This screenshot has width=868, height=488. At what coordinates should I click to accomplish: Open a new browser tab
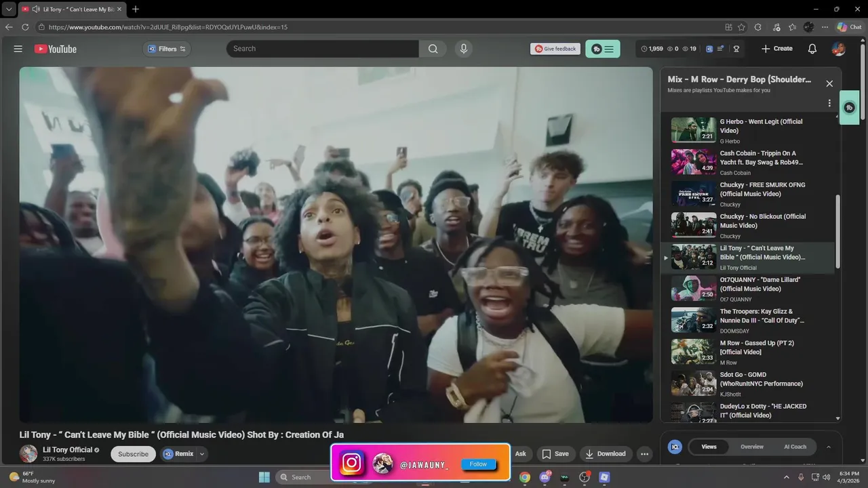[136, 9]
